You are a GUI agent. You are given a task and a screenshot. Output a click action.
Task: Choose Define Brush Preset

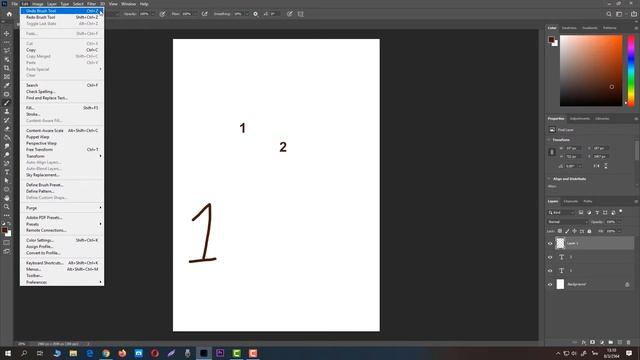pos(62,184)
